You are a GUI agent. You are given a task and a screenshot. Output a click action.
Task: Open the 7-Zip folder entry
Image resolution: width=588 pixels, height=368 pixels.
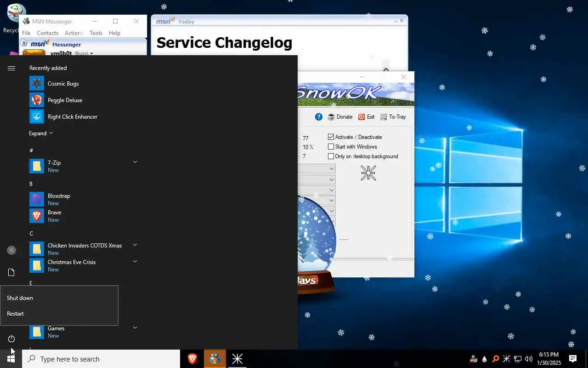click(83, 167)
